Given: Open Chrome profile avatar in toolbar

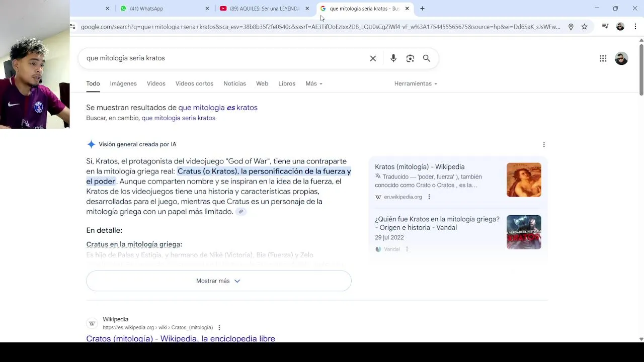Looking at the screenshot, I should (620, 27).
